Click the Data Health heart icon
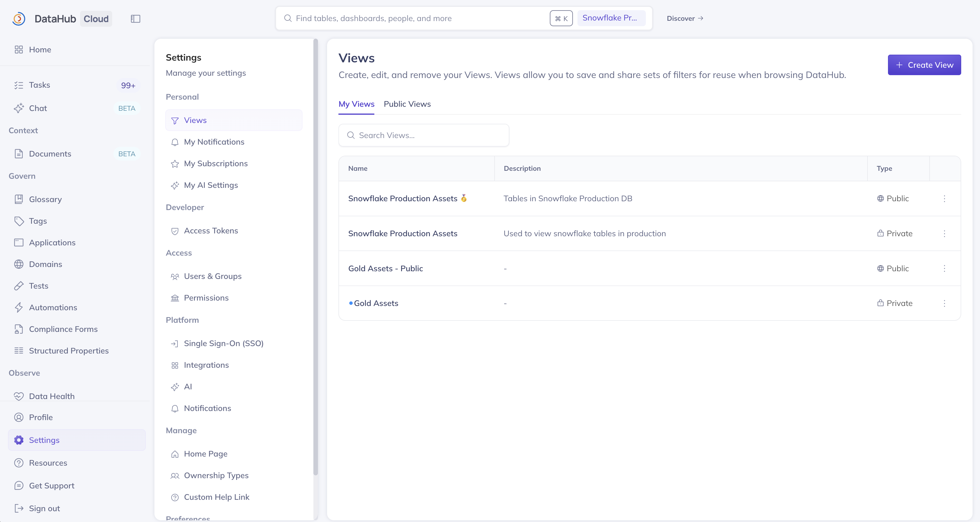This screenshot has width=980, height=522. (19, 396)
